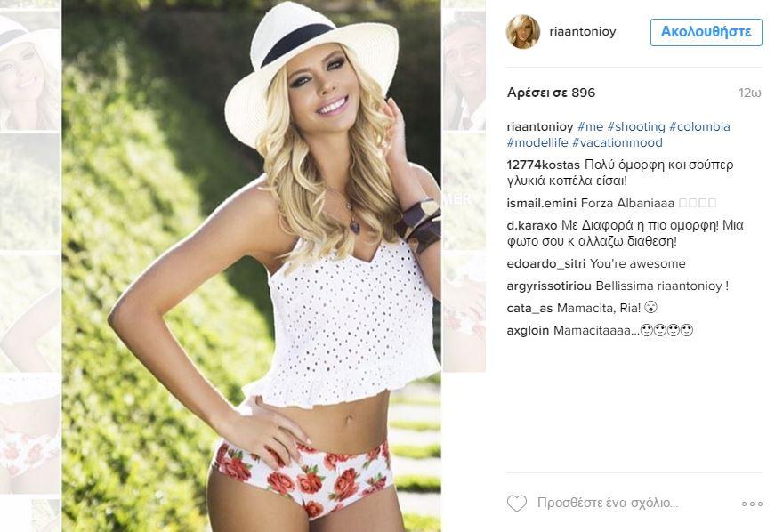Screen dimensions: 783x532
Task: Open the #colombia hashtag
Action: 699,126
